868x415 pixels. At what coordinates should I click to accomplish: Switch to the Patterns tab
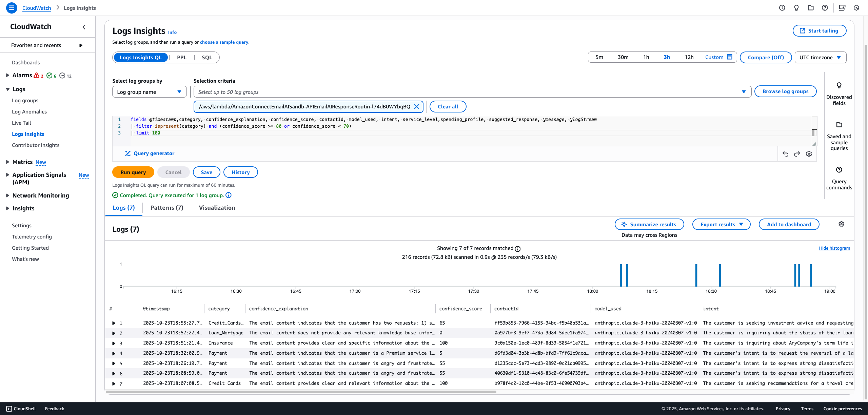pos(166,207)
